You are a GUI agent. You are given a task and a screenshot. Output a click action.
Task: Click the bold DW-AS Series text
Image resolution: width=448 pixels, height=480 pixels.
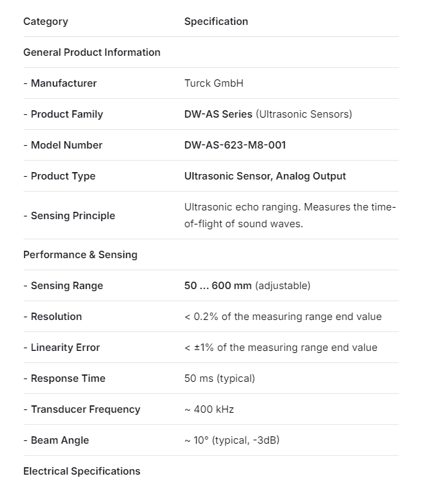point(218,114)
